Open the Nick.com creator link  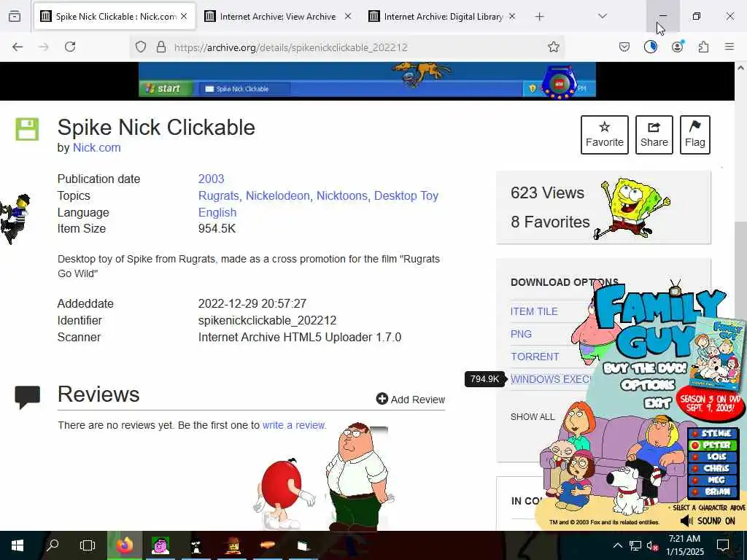point(97,147)
